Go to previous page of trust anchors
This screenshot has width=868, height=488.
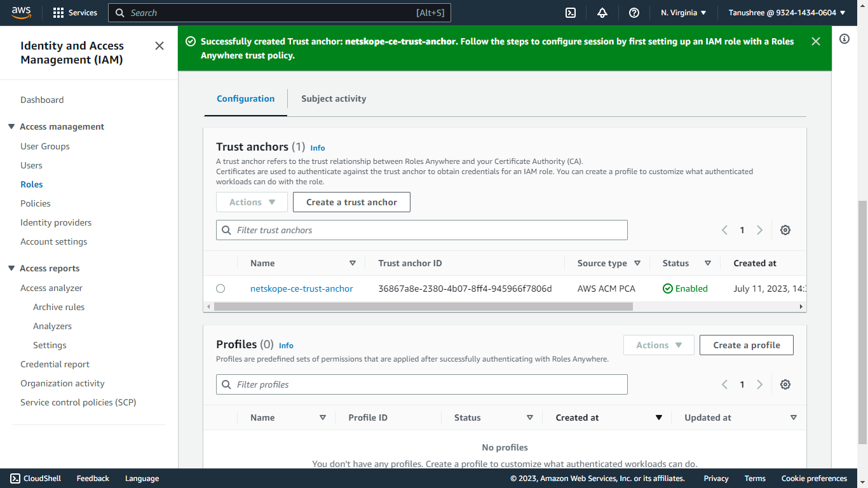point(724,230)
